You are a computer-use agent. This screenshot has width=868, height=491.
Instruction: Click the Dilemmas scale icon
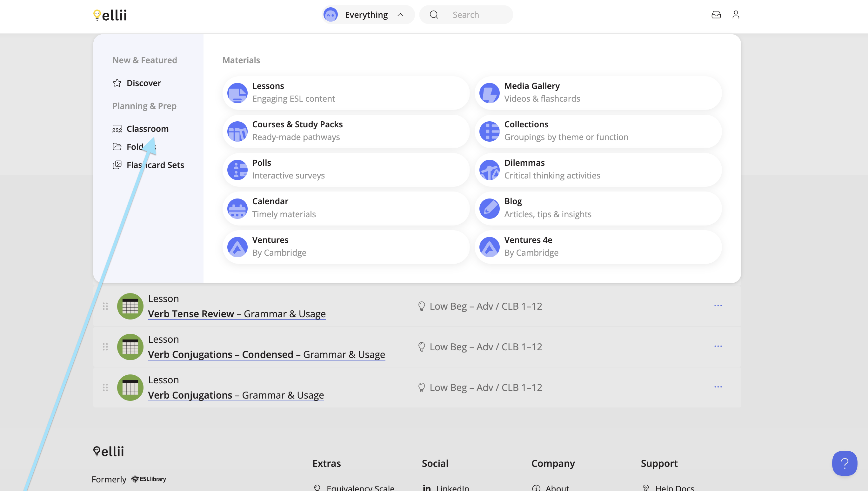(x=490, y=170)
